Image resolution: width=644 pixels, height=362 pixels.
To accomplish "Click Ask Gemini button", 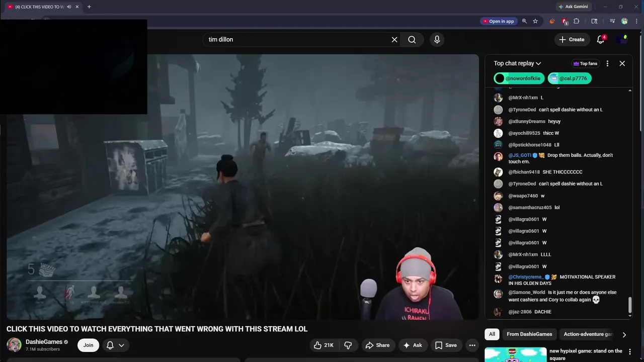I will [573, 7].
